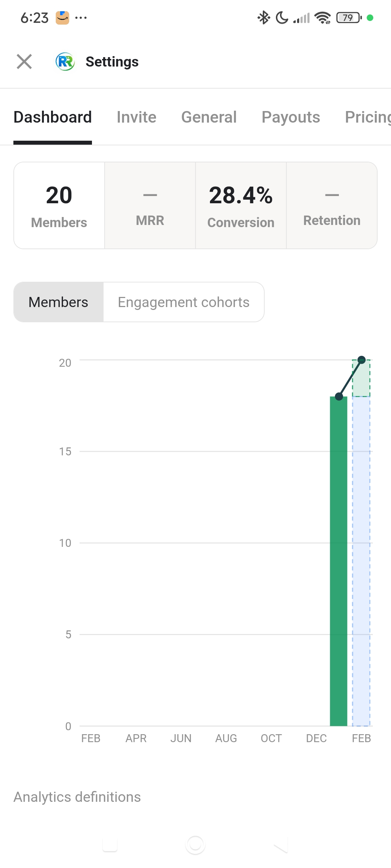
Task: Tap the do-not-disturb moon icon
Action: [x=282, y=17]
